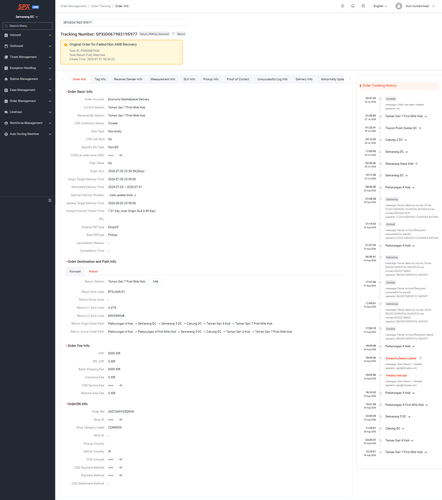Select the Return path tab

(x=93, y=271)
